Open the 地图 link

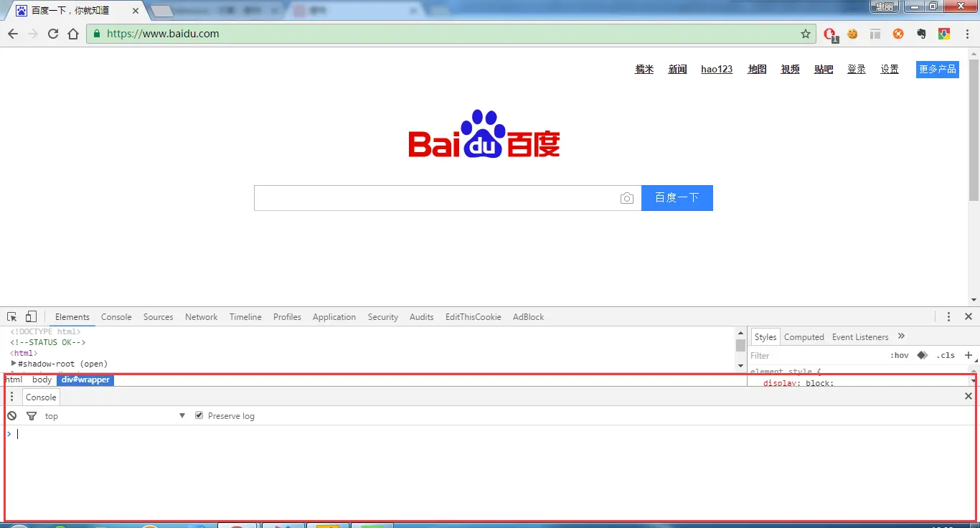(757, 69)
